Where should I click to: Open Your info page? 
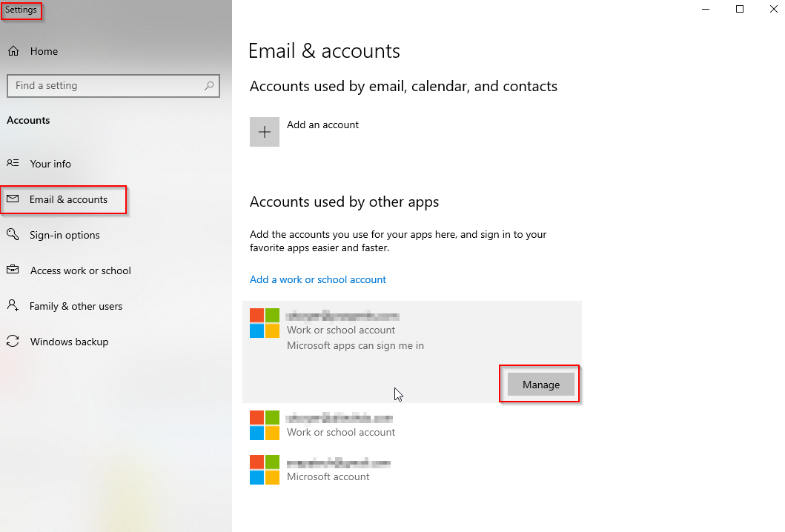pos(50,164)
